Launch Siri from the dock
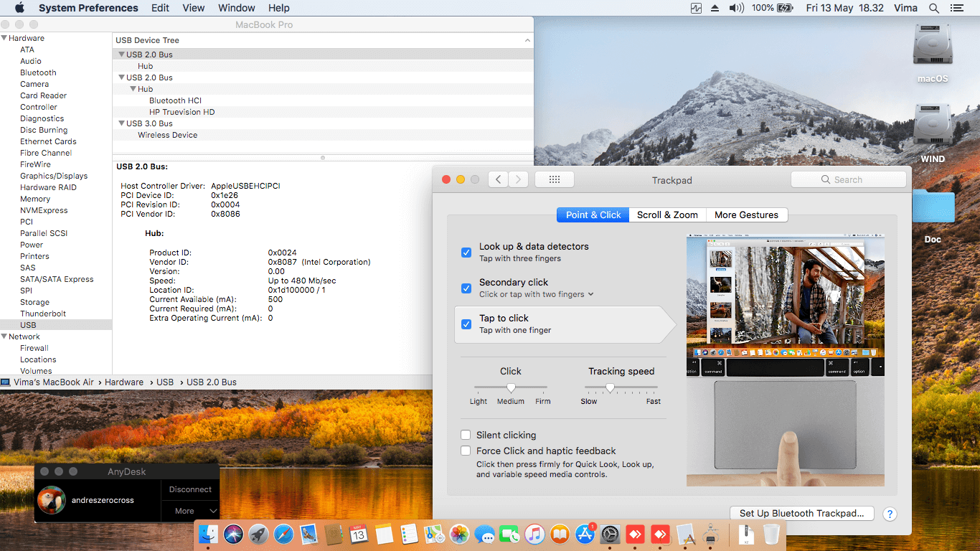 pyautogui.click(x=233, y=534)
